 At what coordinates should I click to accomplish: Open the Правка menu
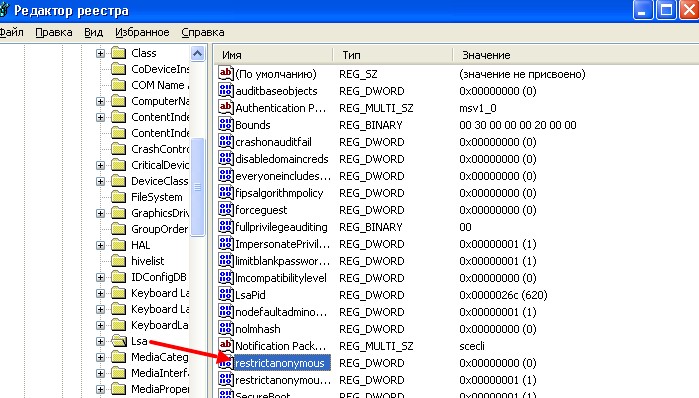point(53,33)
